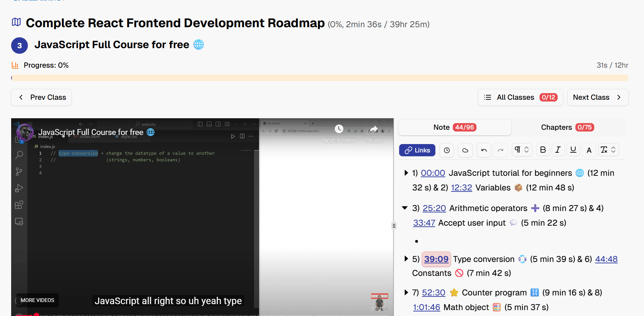644x316 pixels.
Task: Click the text color A icon
Action: click(x=589, y=150)
